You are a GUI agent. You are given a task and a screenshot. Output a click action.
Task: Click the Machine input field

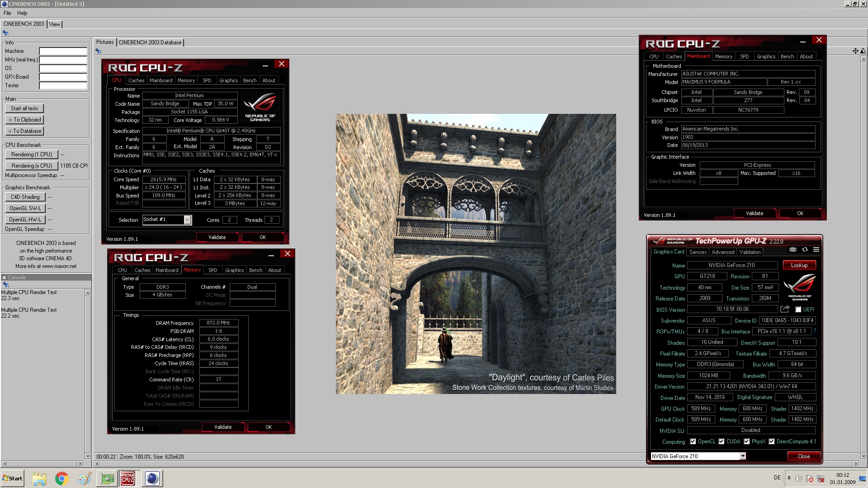[x=63, y=51]
